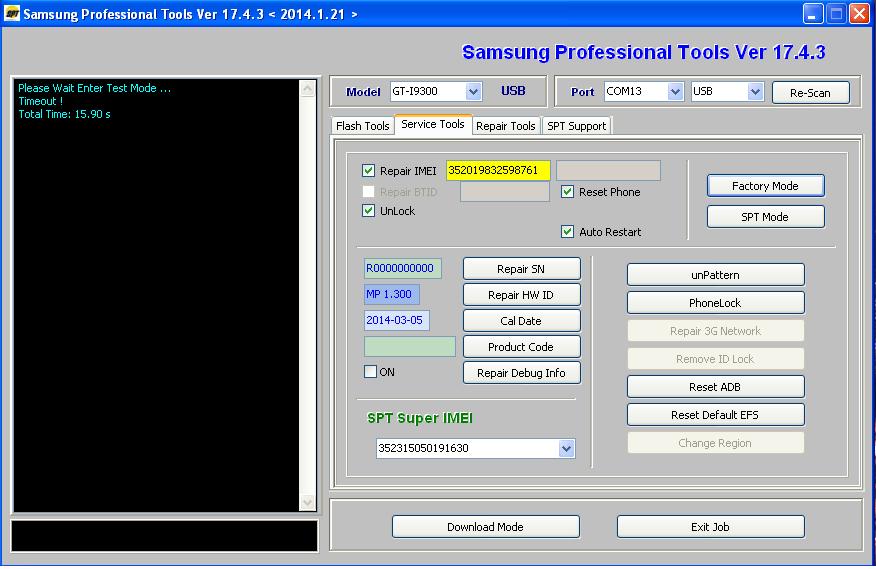The image size is (876, 569).
Task: Expand the SPT Super IMEI dropdown
Action: click(566, 448)
